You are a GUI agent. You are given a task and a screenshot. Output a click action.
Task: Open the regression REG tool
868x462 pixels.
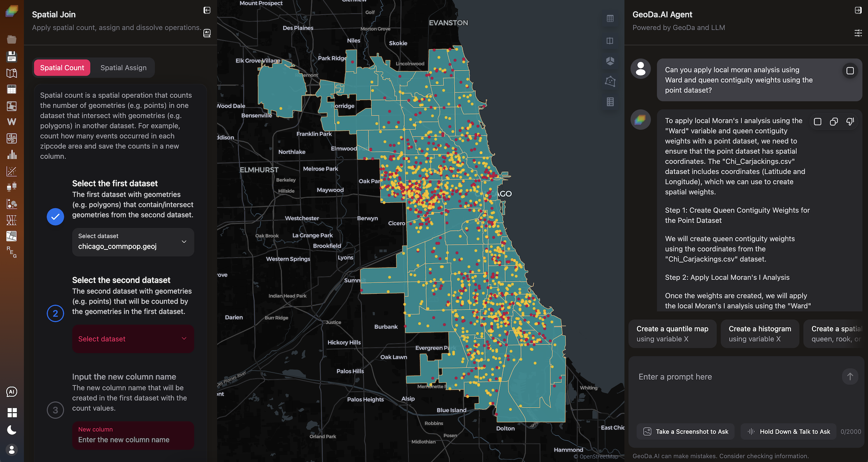pos(12,252)
